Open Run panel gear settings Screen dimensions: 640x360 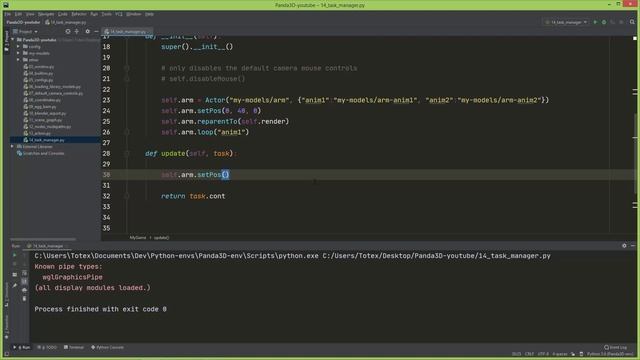tap(624, 246)
